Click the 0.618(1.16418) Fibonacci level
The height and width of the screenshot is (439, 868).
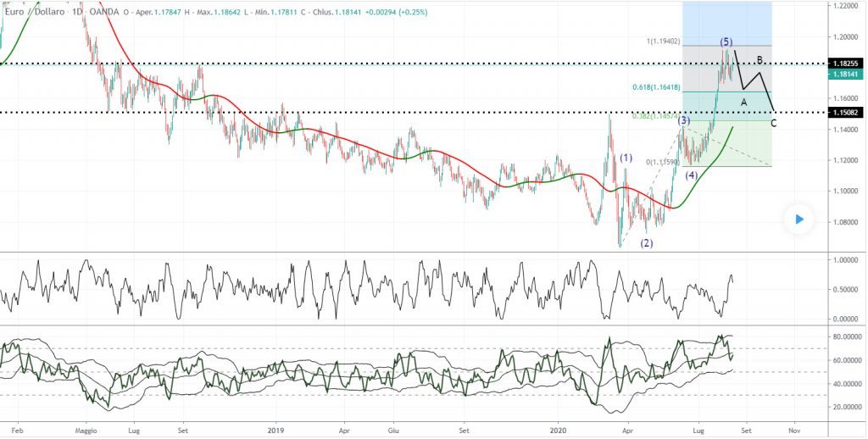(x=657, y=87)
